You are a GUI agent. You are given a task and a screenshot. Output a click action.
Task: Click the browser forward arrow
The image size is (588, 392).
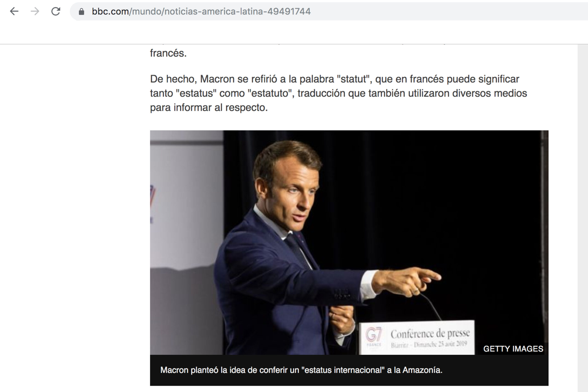point(35,11)
